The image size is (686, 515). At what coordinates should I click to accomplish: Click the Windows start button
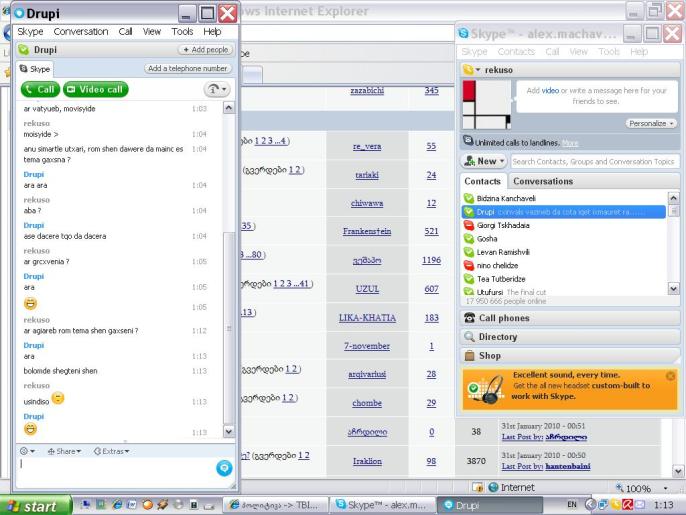point(35,506)
